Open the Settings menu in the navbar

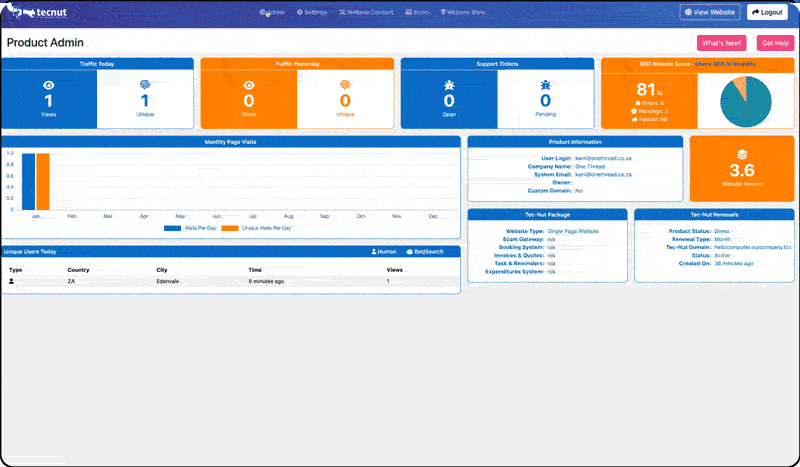[x=312, y=12]
